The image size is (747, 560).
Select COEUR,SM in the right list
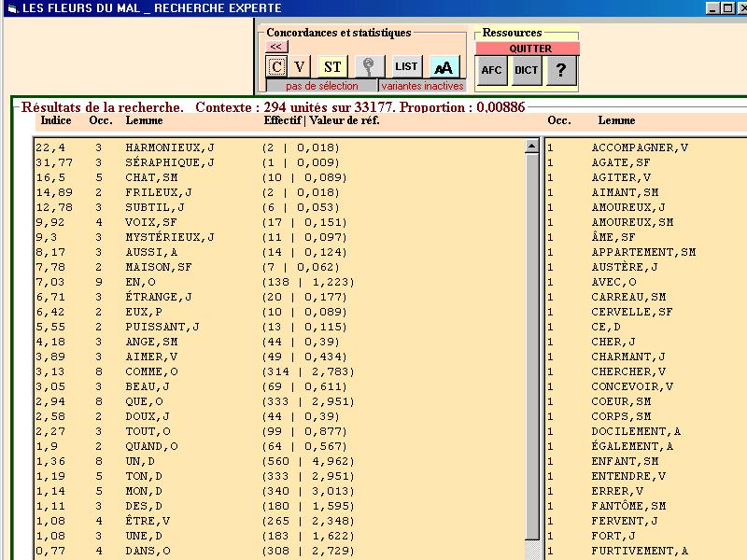pos(646,401)
